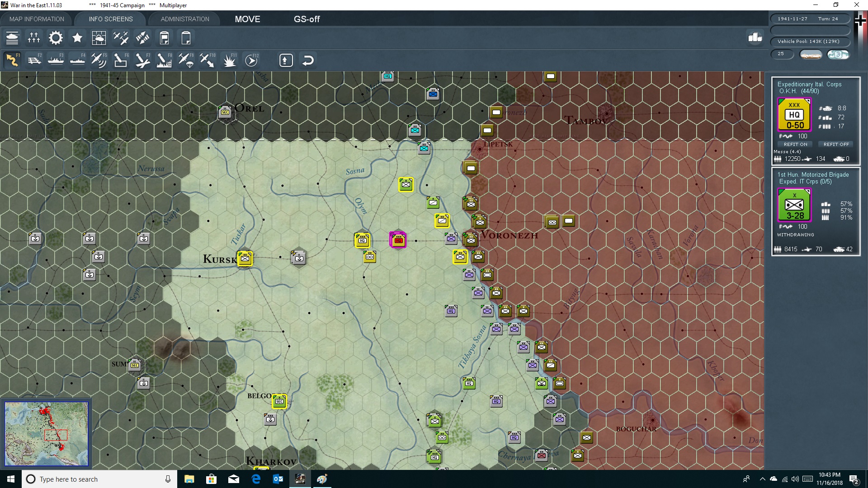Open Windows Start menu
The height and width of the screenshot is (488, 868).
[11, 479]
